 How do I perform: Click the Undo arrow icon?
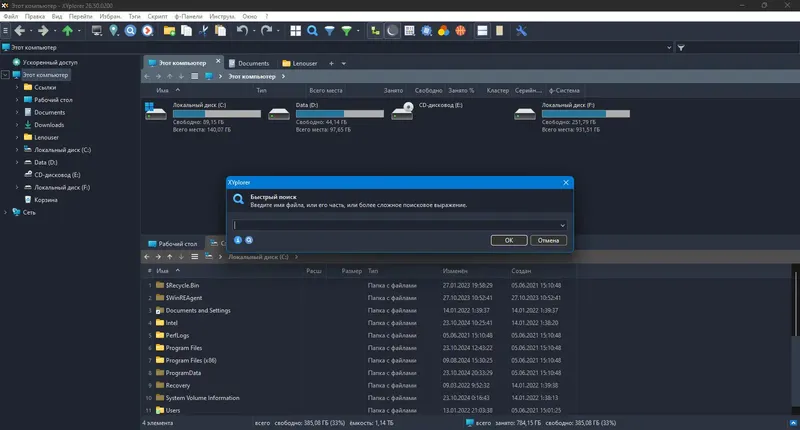click(x=242, y=31)
